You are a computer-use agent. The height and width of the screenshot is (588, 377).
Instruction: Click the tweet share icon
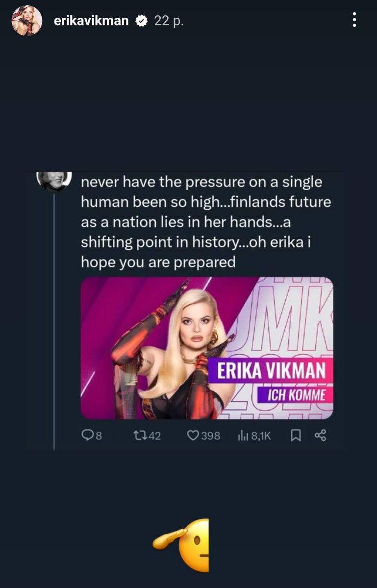pos(320,435)
